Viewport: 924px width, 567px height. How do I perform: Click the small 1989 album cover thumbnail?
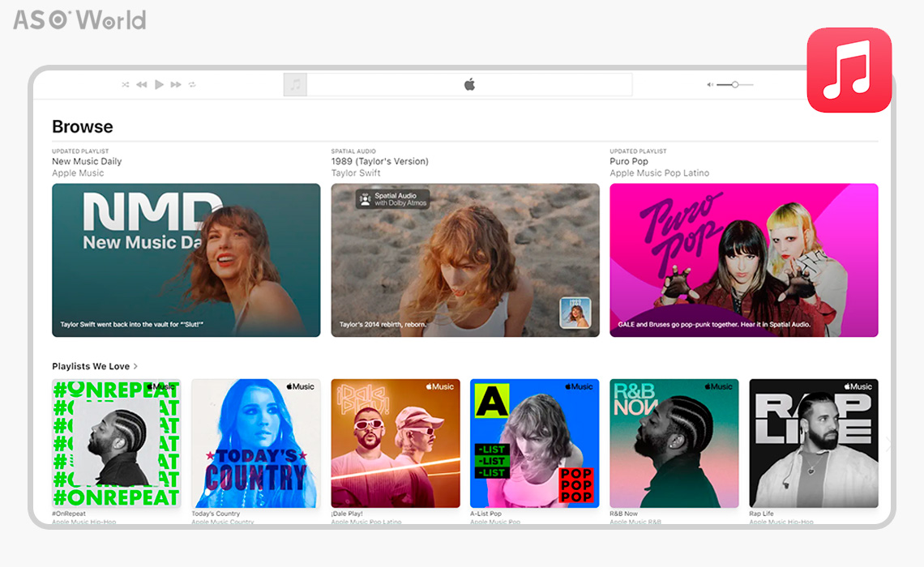pyautogui.click(x=575, y=313)
